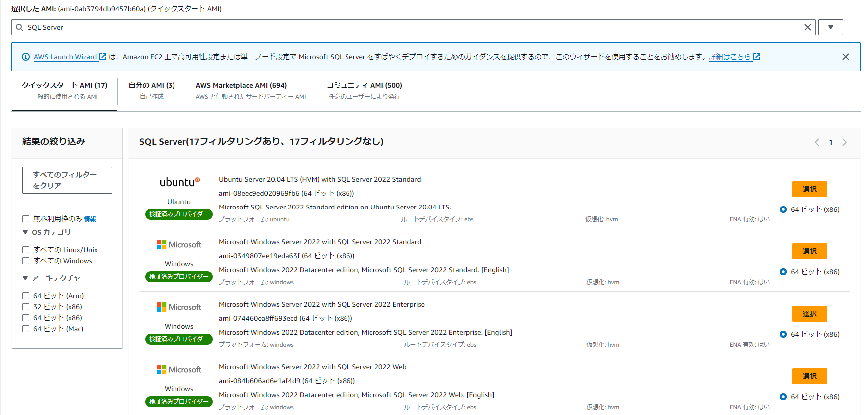Click AMI ID ami-08eec9ed020969fb6

pos(259,193)
